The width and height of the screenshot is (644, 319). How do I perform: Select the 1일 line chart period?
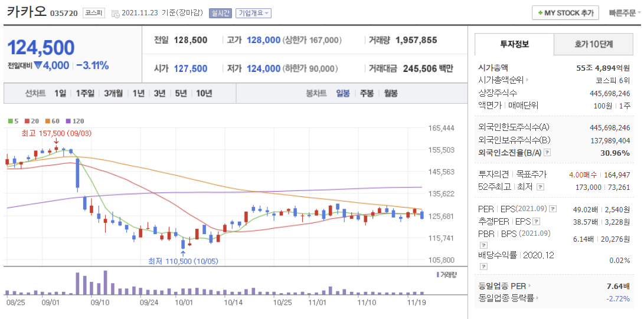(60, 94)
